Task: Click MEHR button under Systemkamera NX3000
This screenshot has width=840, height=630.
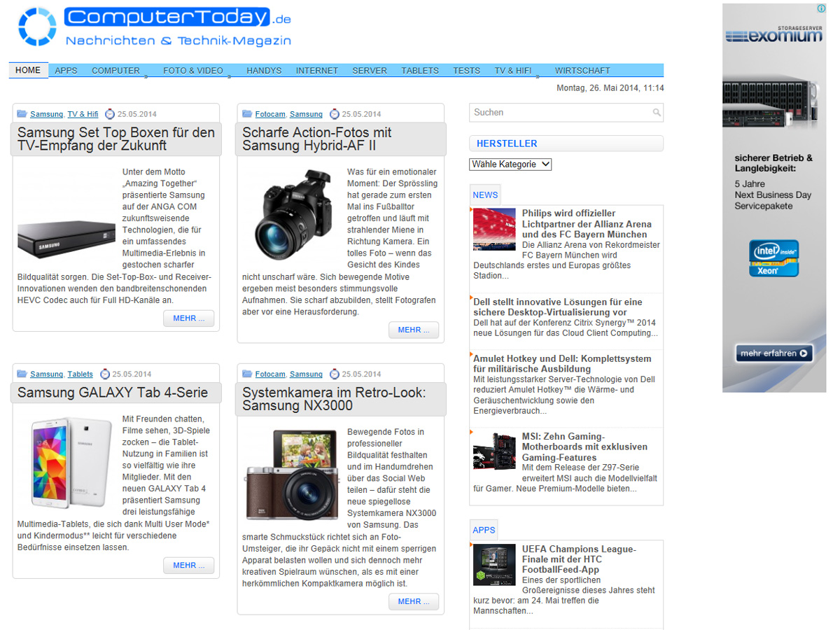Action: click(x=414, y=602)
